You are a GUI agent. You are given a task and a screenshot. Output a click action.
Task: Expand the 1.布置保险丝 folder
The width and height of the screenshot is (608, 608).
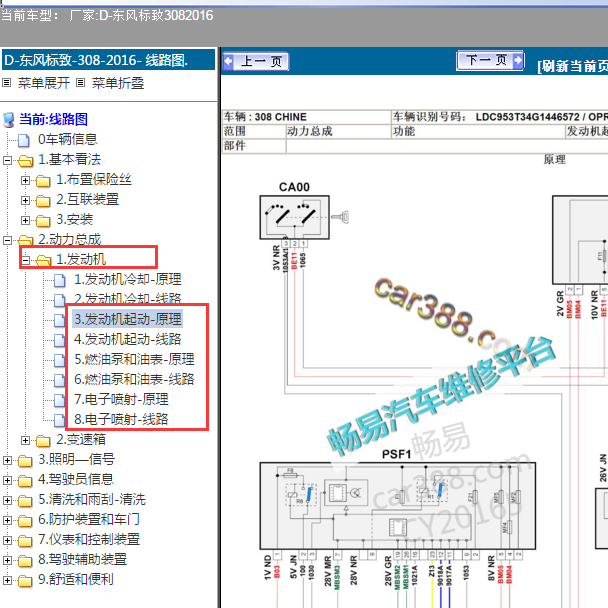click(x=26, y=180)
